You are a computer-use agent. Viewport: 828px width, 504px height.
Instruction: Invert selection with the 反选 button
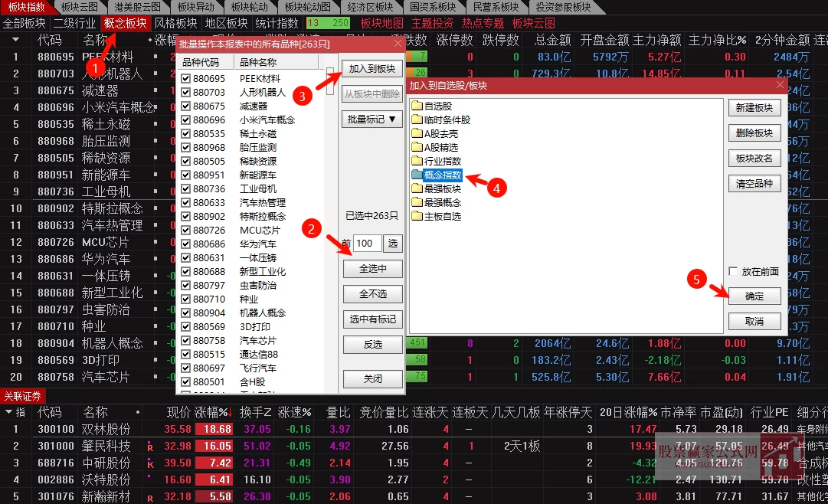(x=371, y=345)
